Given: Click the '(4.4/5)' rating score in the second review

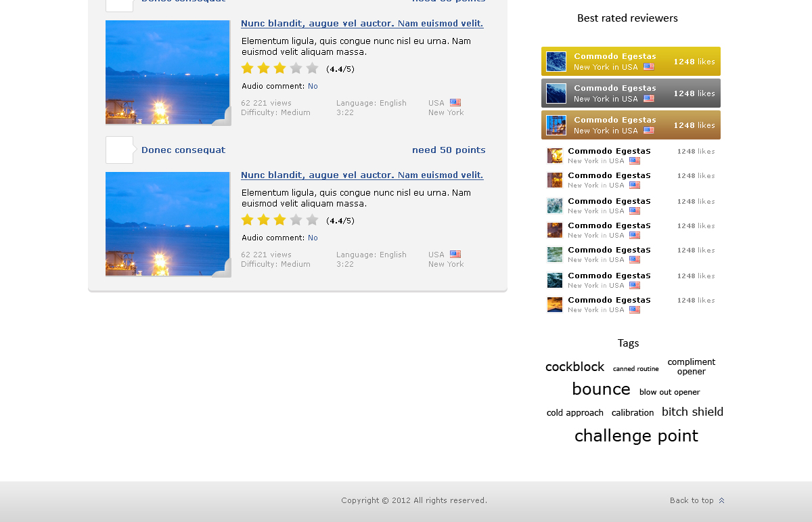Looking at the screenshot, I should click(340, 221).
